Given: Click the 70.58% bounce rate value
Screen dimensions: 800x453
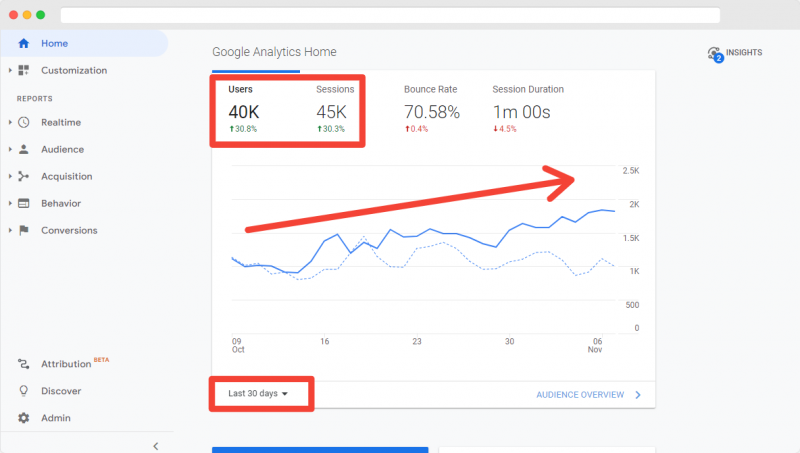Looking at the screenshot, I should coord(432,112).
